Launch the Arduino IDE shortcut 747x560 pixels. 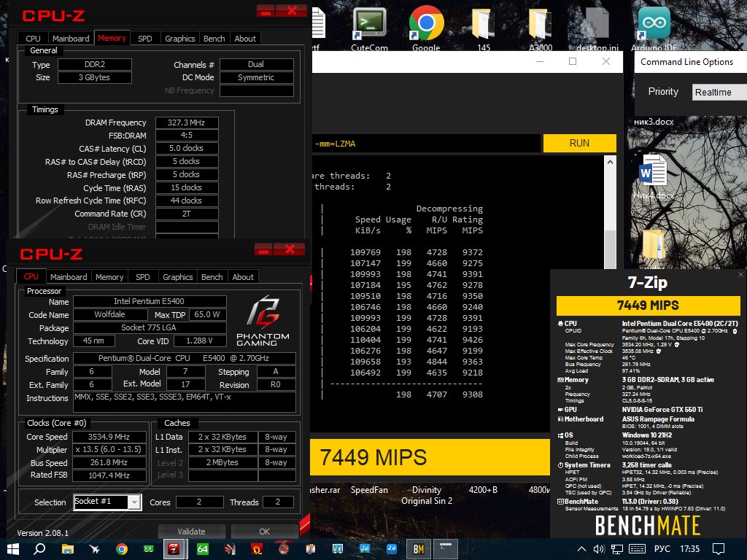(654, 27)
